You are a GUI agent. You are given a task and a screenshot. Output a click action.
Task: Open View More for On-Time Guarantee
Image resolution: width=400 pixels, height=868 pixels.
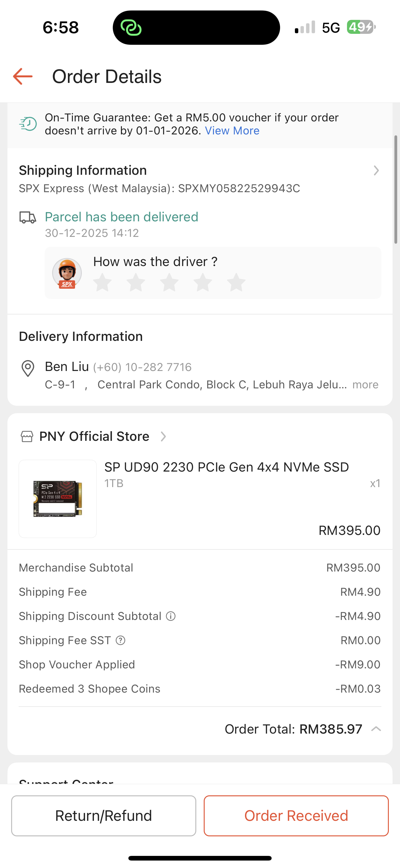pyautogui.click(x=232, y=131)
